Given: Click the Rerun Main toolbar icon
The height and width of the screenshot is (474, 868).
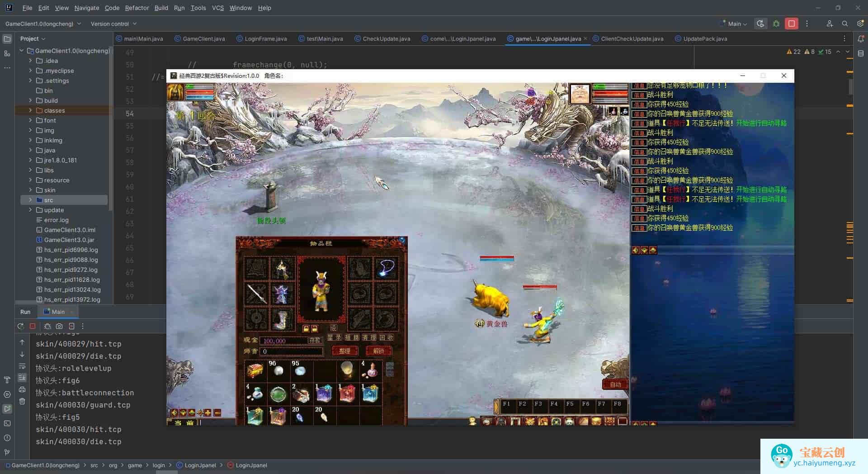Looking at the screenshot, I should [20, 326].
